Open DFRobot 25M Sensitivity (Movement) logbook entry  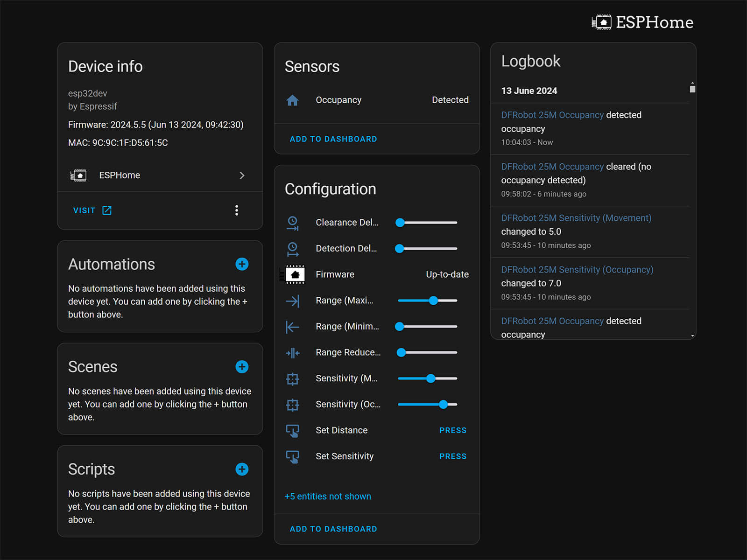pyautogui.click(x=576, y=218)
